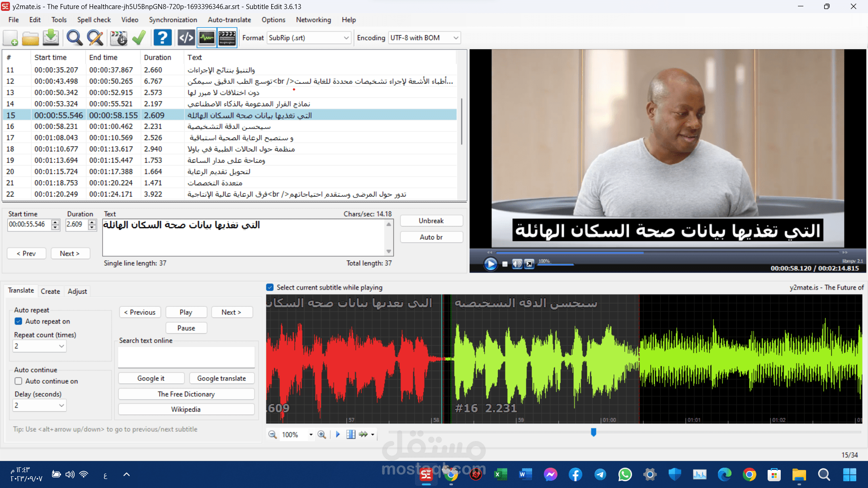Open Subtitle Edit from the taskbar

tap(426, 474)
